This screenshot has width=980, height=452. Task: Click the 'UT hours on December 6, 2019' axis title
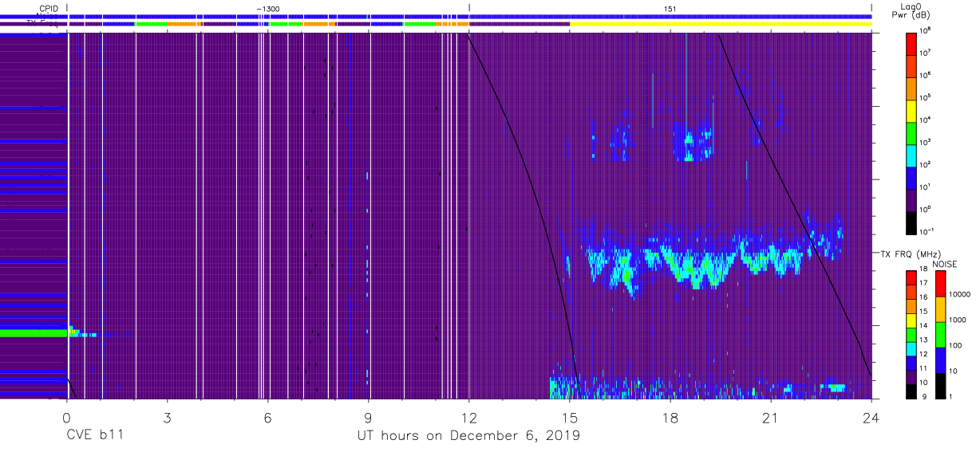coord(468,436)
